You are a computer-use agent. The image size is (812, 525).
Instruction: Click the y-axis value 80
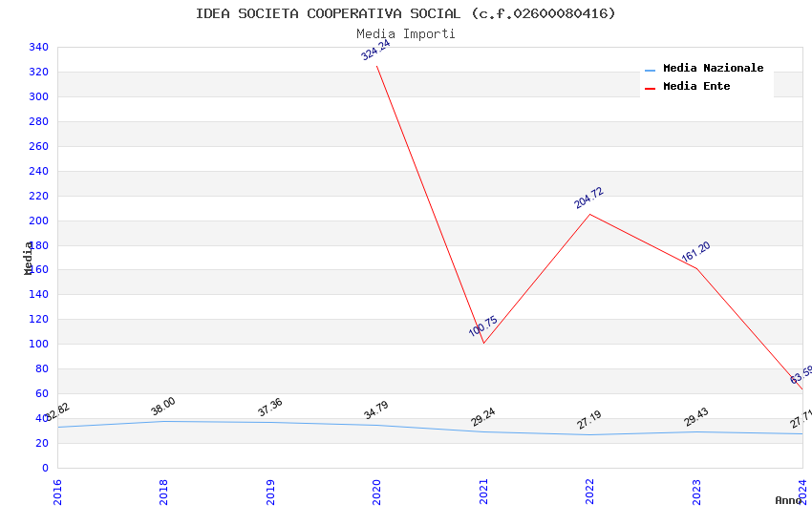point(42,368)
